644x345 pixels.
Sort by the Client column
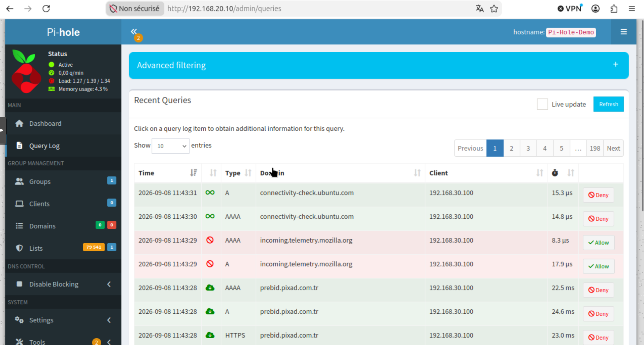[x=486, y=173]
